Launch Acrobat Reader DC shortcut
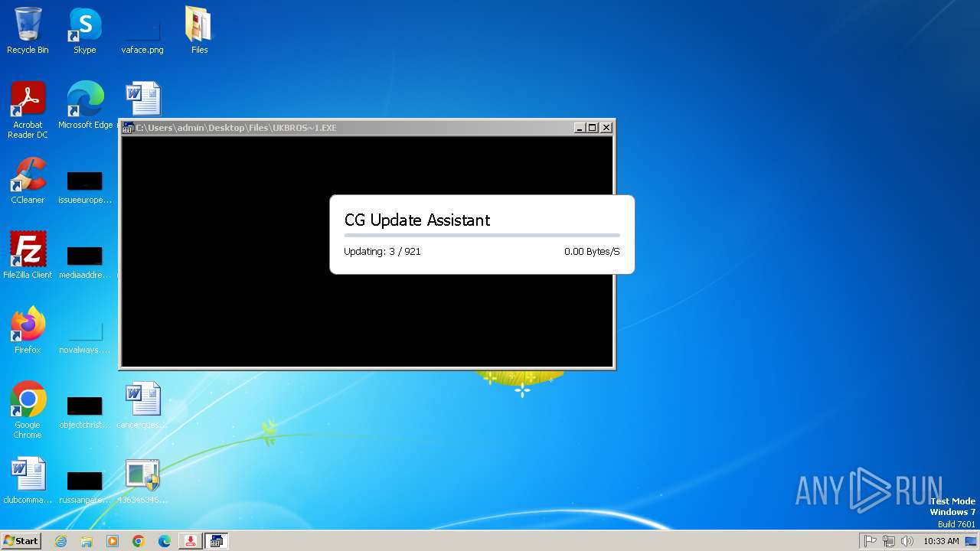The width and height of the screenshot is (980, 551). [28, 110]
